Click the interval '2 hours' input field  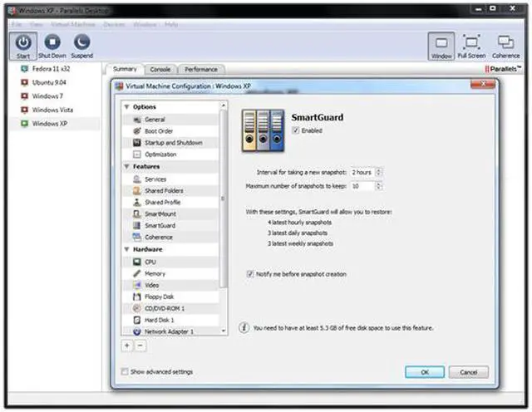362,172
